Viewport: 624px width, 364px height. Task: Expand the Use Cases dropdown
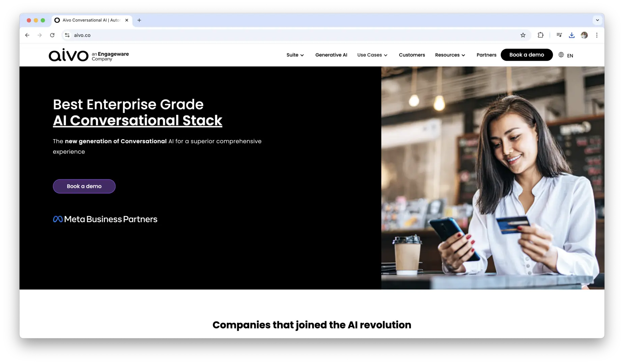372,55
